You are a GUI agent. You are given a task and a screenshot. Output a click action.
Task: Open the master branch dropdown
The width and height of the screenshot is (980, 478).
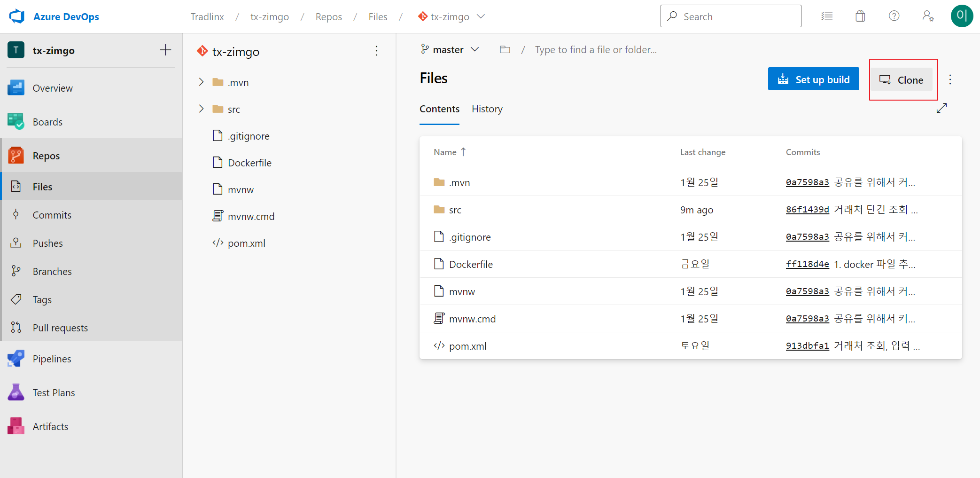(450, 49)
